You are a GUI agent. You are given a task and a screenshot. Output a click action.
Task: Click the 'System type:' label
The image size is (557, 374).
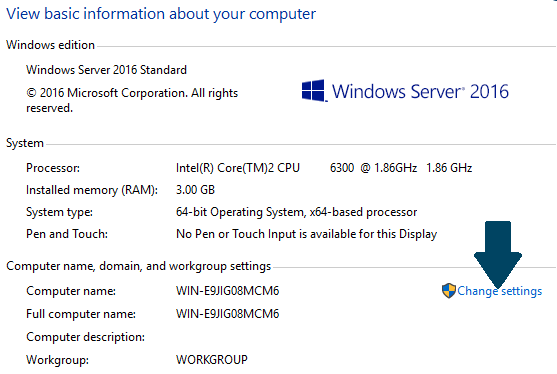(59, 212)
